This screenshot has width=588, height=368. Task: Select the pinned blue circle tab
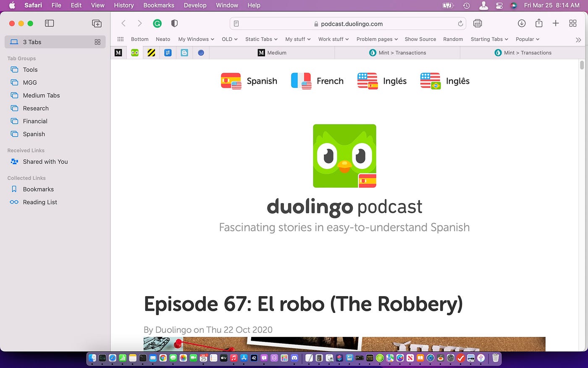201,53
